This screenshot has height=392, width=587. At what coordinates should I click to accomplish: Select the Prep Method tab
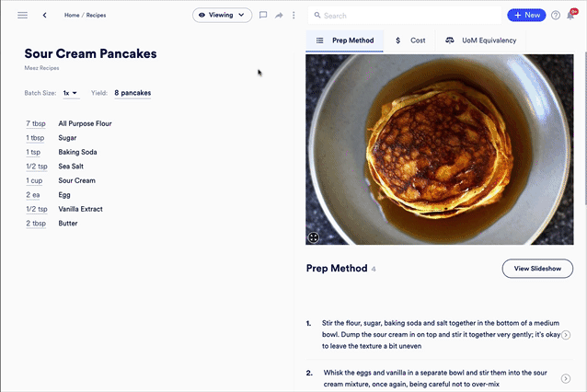[345, 40]
